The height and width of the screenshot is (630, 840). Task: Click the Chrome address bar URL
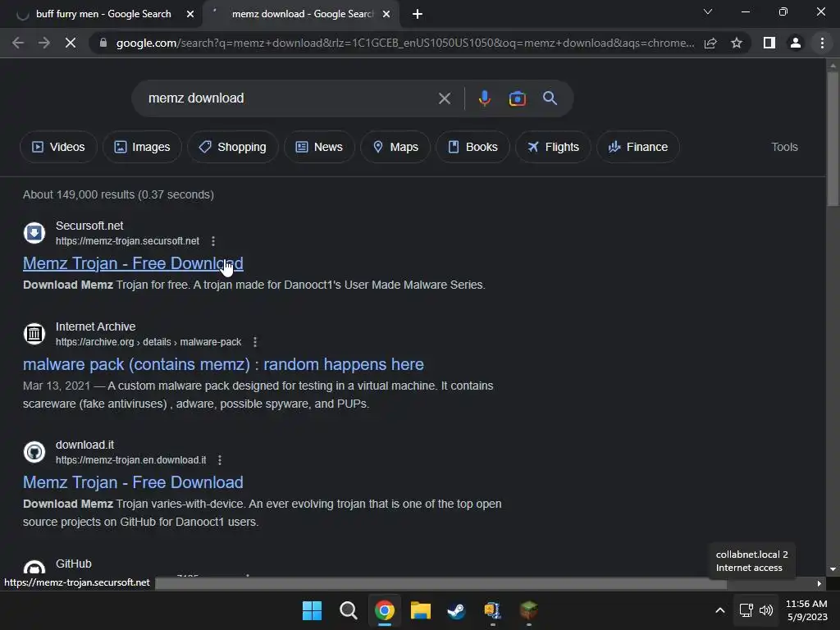click(x=405, y=43)
